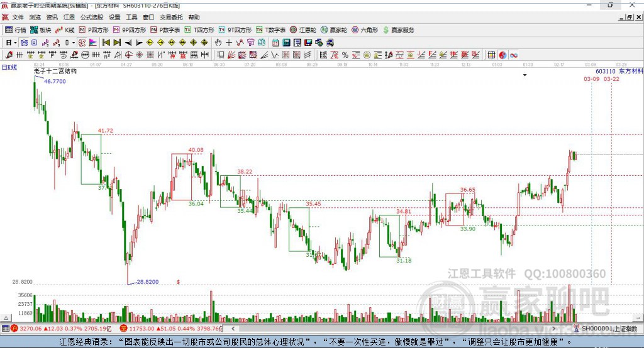This screenshot has height=348, width=644.
Task: Click the truck icon in toolbar
Action: tap(330, 43)
